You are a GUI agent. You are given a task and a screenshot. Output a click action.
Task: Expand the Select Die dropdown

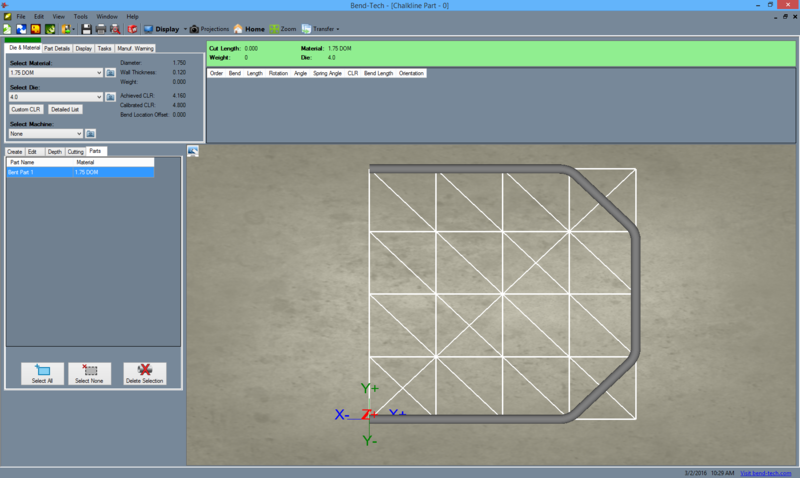point(99,97)
